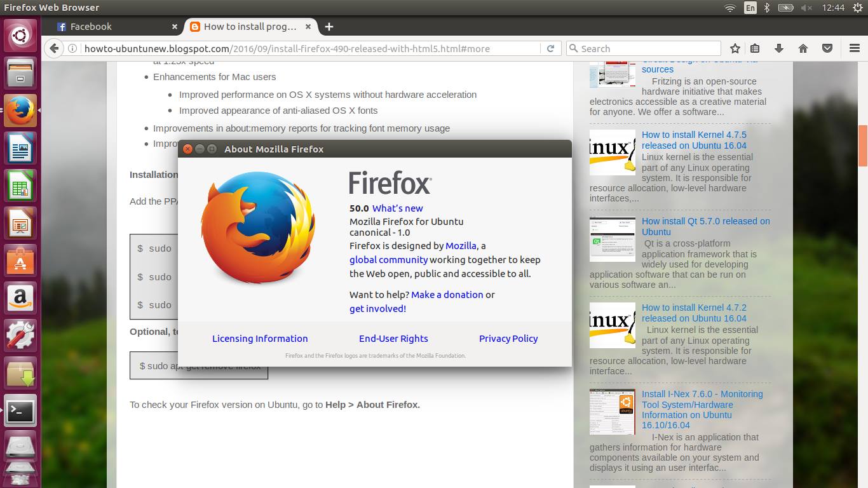Click the Make a donation link
Viewport: 868px width, 488px height.
click(x=447, y=295)
